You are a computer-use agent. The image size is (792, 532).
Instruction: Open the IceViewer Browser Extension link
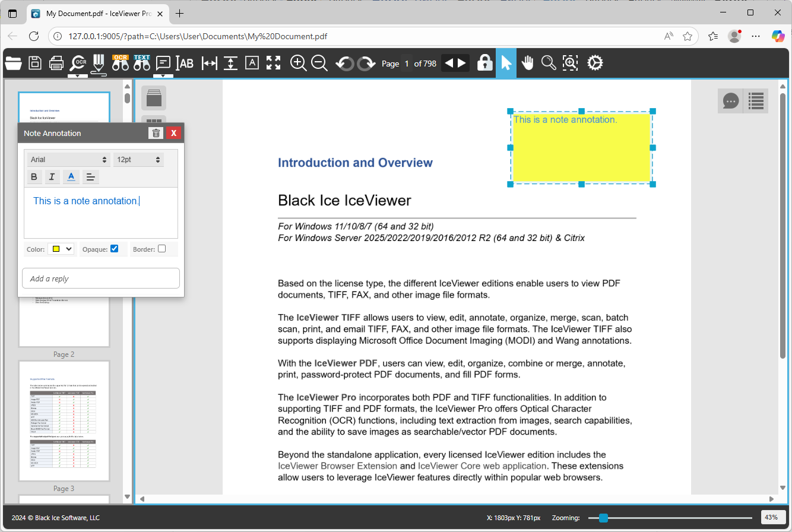pyautogui.click(x=338, y=466)
